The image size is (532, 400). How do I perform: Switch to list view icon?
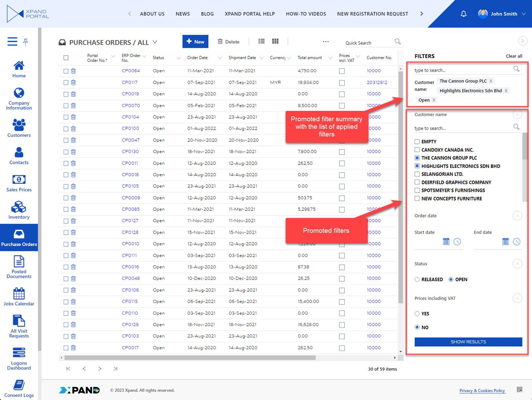tap(261, 41)
